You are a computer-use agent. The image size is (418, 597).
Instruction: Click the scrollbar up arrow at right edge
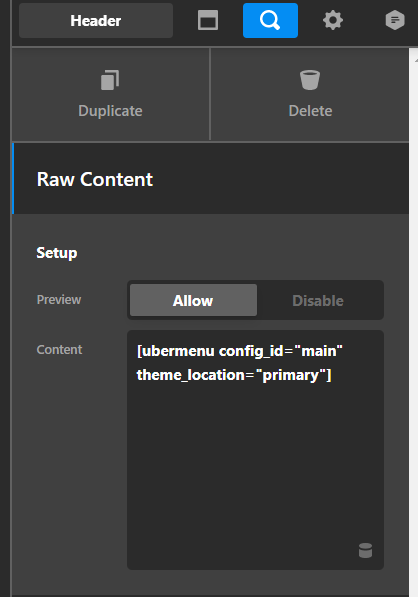[x=416, y=60]
